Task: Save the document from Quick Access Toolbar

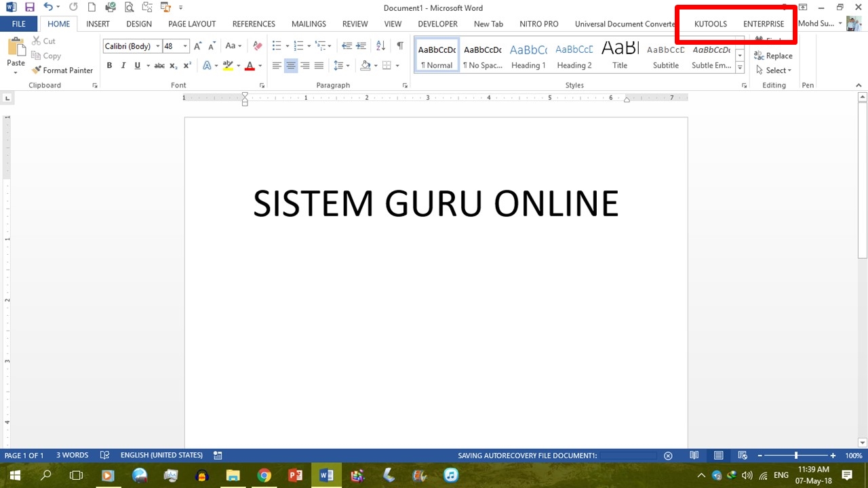Action: pos(29,7)
